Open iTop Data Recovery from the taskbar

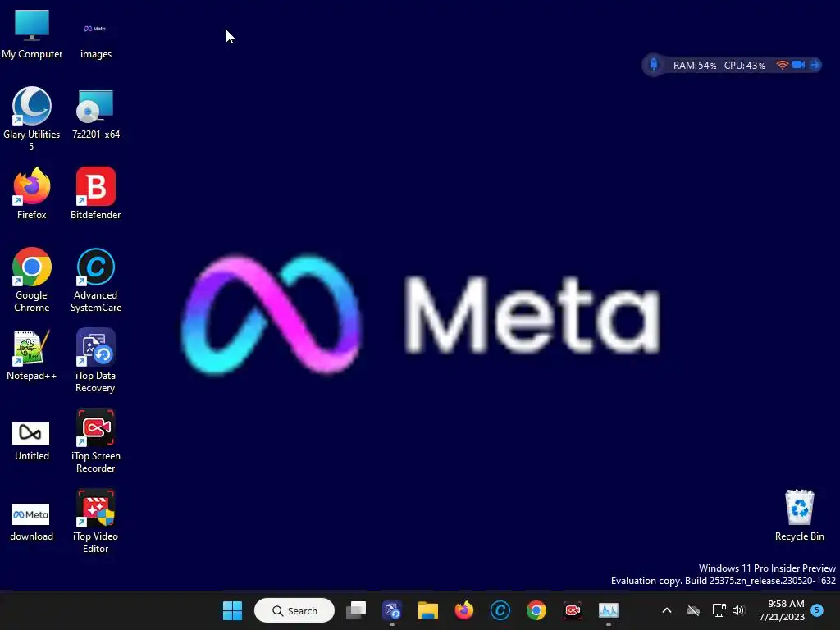tap(391, 610)
